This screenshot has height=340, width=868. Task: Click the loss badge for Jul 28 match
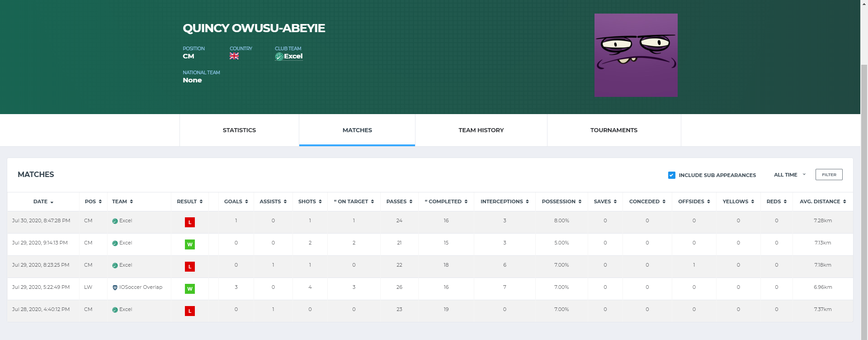click(x=190, y=311)
